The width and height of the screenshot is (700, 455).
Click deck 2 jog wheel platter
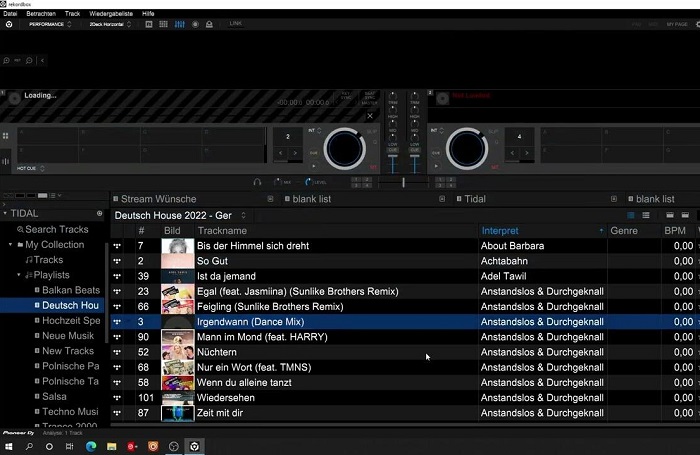click(467, 149)
